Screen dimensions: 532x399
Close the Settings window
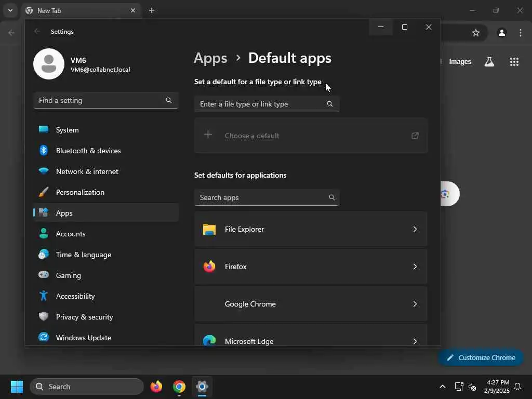[429, 27]
